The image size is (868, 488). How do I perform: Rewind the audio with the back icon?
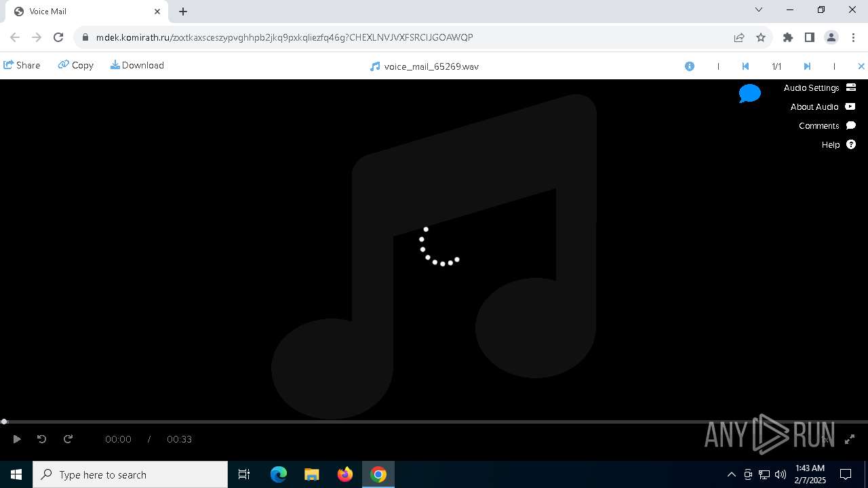(41, 439)
